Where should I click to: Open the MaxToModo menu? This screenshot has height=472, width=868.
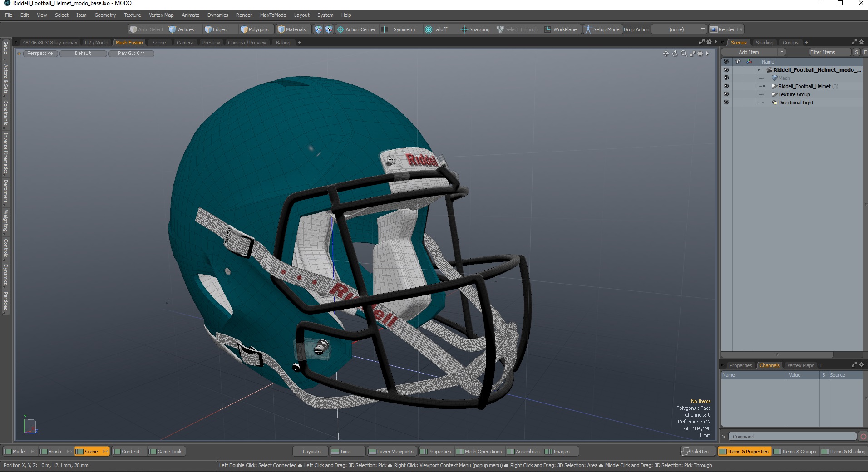273,15
